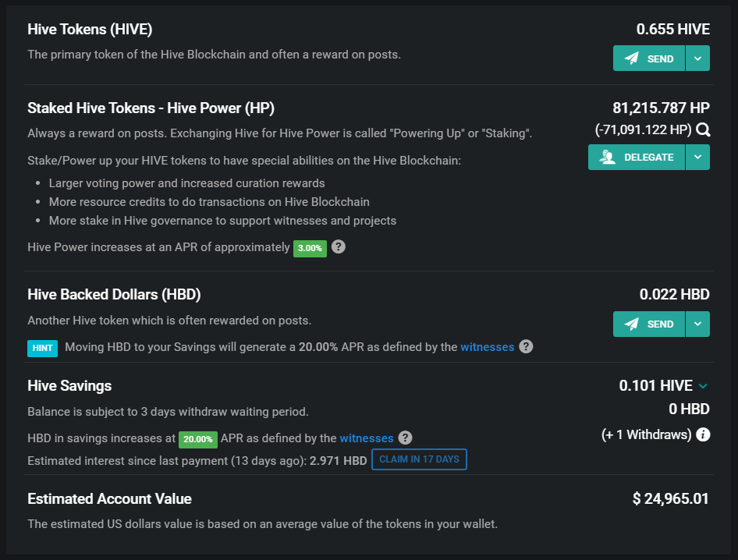The height and width of the screenshot is (560, 738).
Task: Click Staked Hive Tokens - Hive Power heading
Action: tap(151, 108)
